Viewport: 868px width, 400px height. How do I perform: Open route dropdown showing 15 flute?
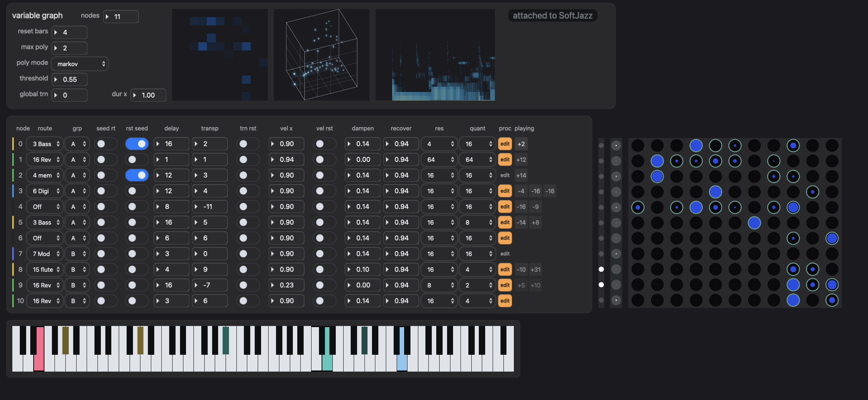pos(44,270)
